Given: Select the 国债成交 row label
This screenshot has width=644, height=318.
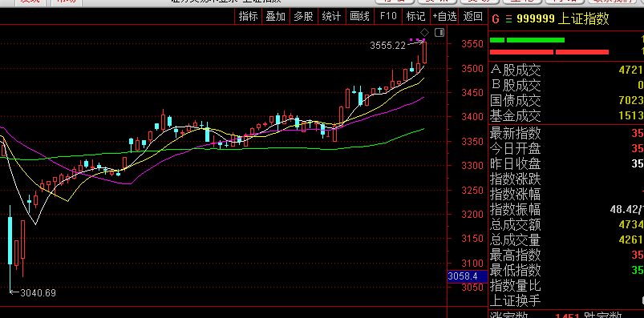Looking at the screenshot, I should (x=516, y=101).
